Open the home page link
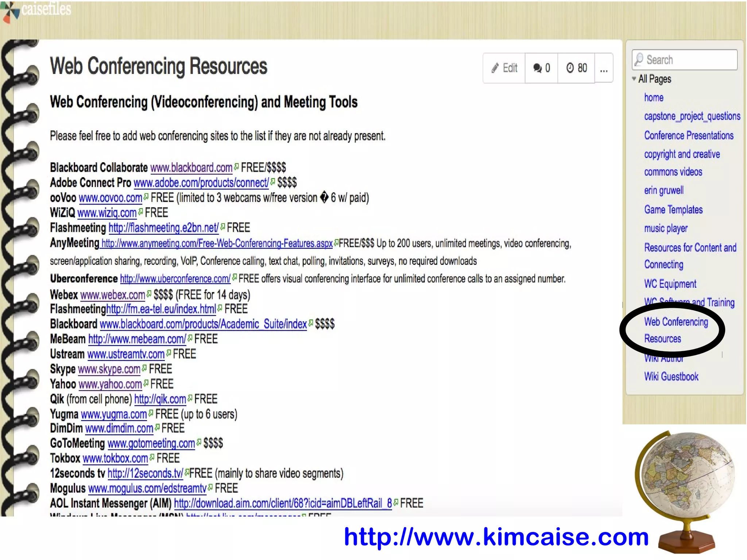747x560 pixels. [654, 98]
